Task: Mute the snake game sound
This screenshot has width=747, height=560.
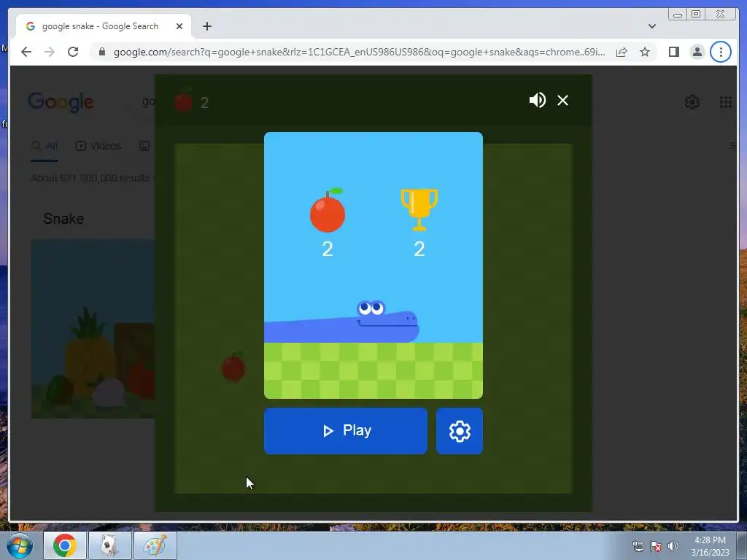Action: (x=537, y=100)
